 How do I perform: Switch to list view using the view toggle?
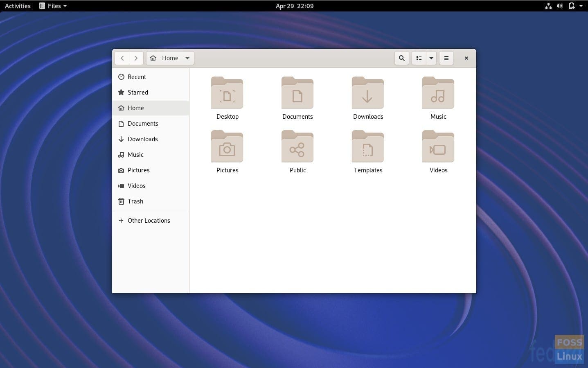[x=419, y=58]
